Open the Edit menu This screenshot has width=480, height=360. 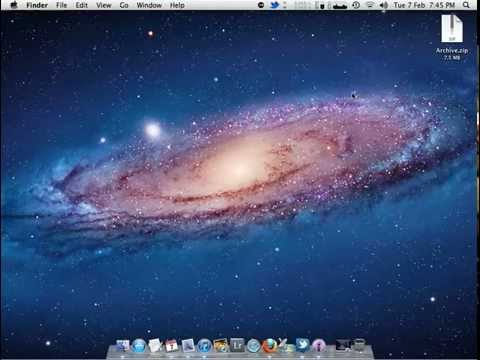coord(81,5)
